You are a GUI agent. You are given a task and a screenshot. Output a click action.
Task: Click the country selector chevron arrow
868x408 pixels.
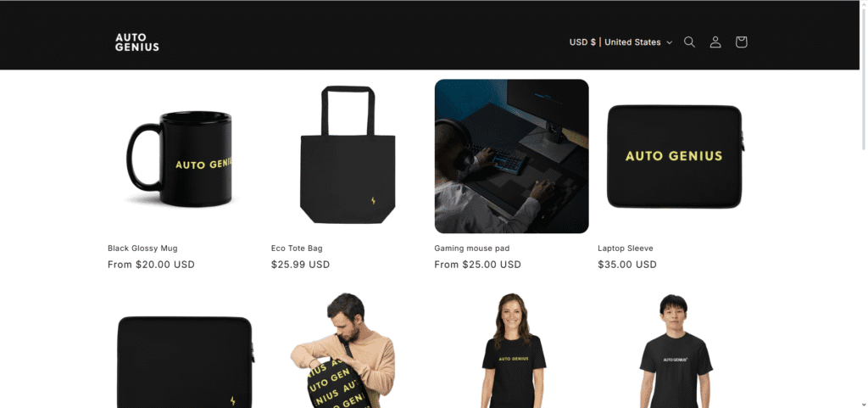670,42
